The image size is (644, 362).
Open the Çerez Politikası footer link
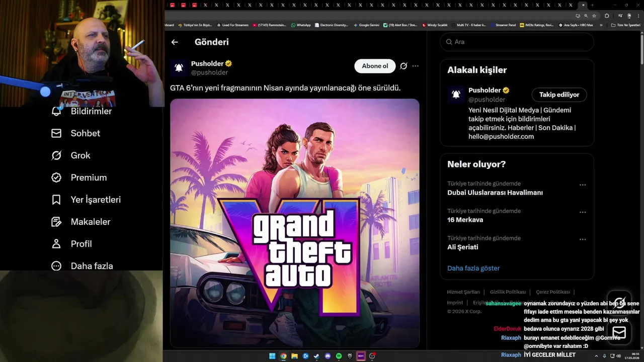tap(553, 292)
